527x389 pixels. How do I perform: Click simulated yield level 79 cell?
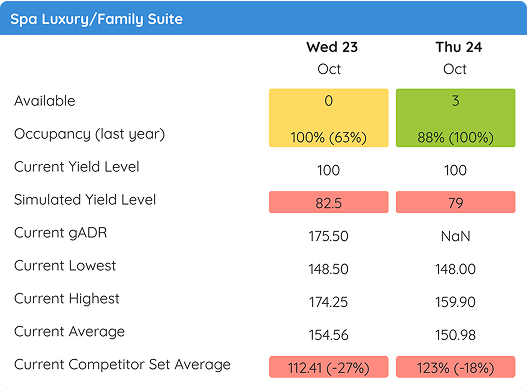pos(455,202)
